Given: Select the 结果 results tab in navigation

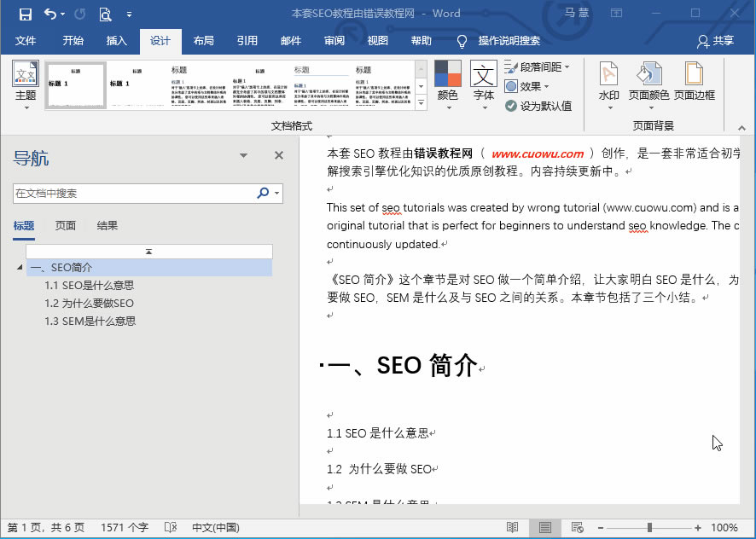Looking at the screenshot, I should click(107, 226).
